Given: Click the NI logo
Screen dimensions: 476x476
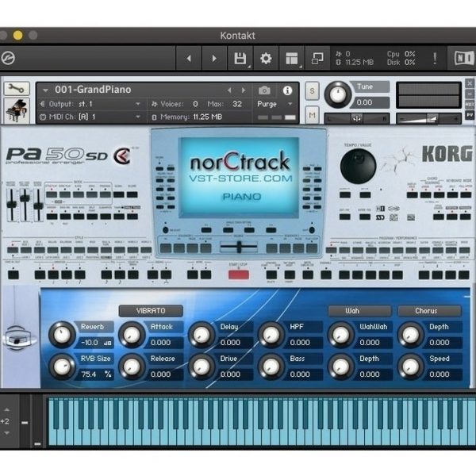Looking at the screenshot, I should coord(463,58).
